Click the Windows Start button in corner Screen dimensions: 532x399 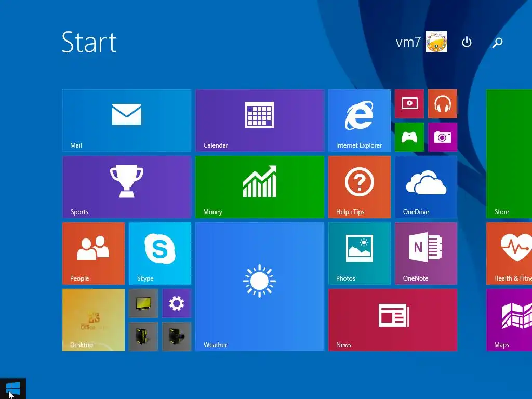[x=13, y=389]
